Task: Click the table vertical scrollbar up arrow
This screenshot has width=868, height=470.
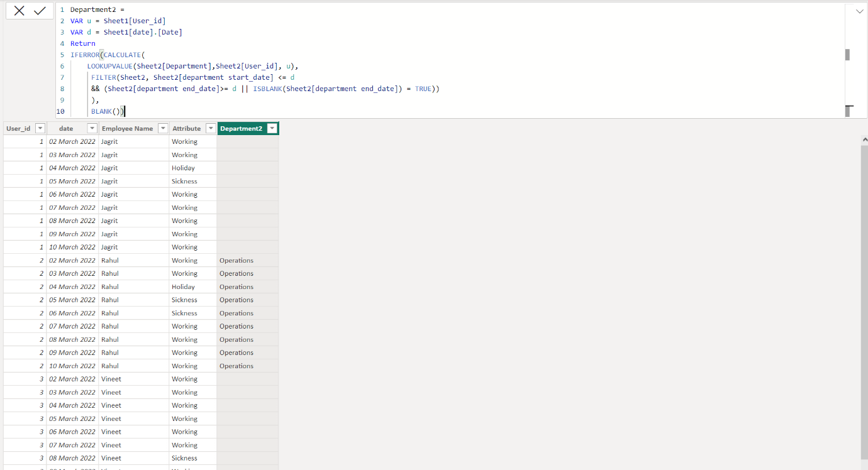Action: (864, 139)
